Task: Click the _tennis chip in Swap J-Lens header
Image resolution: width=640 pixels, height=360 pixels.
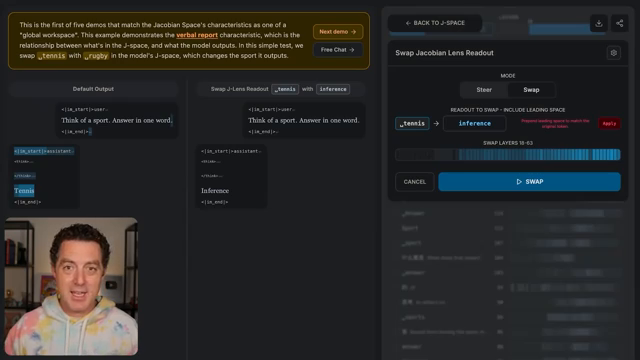Action: (x=285, y=89)
